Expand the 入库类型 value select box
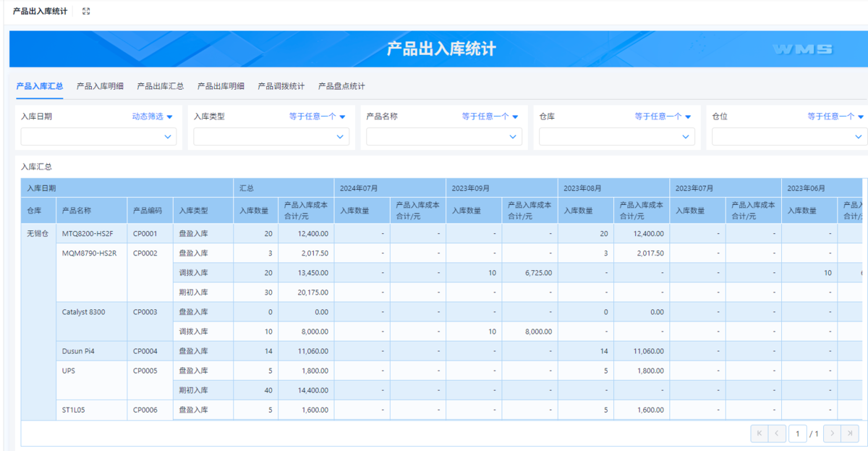 271,136
